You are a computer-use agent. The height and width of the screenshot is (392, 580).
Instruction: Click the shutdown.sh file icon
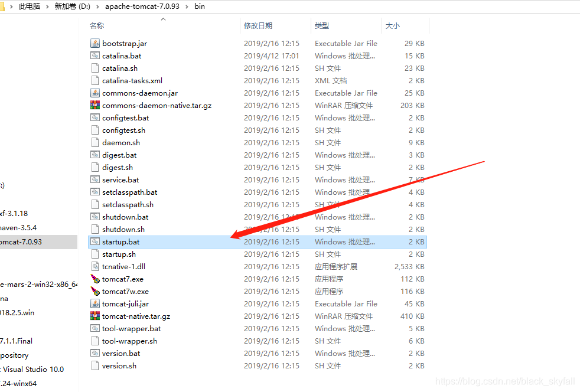(95, 229)
